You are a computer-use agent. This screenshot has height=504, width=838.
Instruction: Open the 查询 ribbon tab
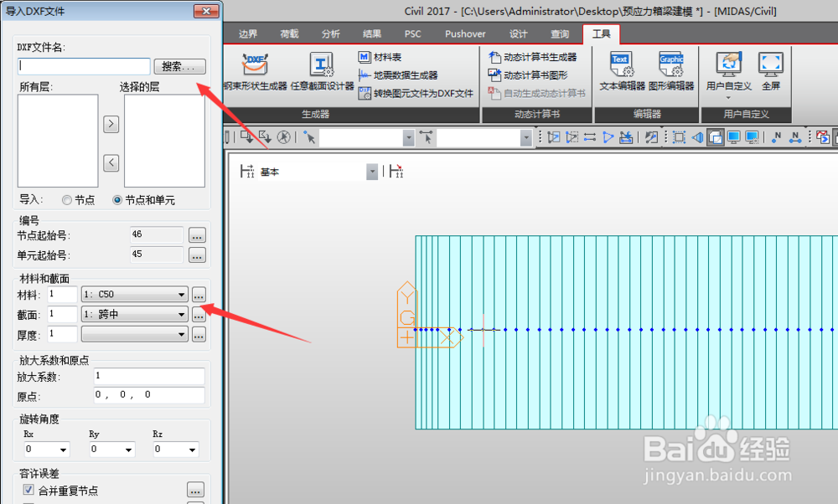pyautogui.click(x=560, y=34)
